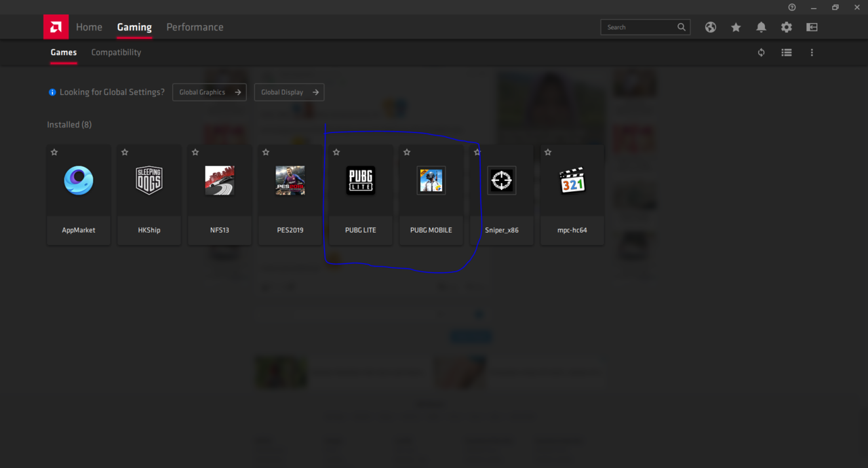Open Global Graphics settings
868x468 pixels.
(210, 92)
